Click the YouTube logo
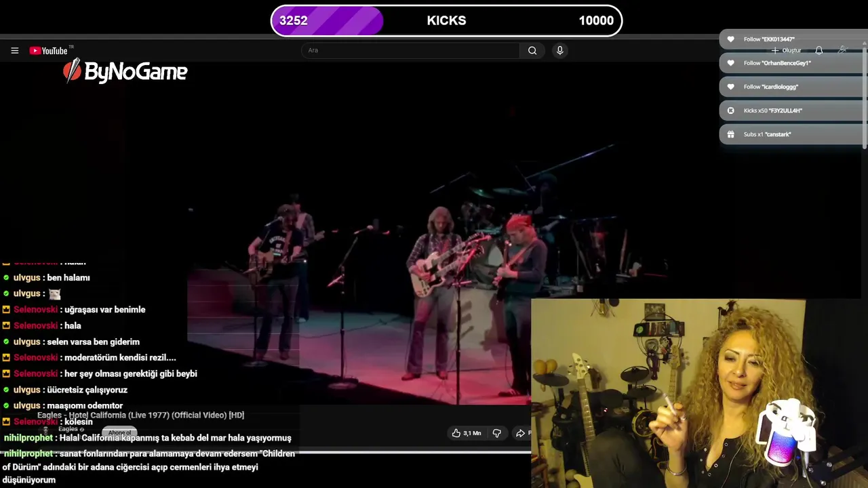Screen dimensions: 868x488 [50, 51]
